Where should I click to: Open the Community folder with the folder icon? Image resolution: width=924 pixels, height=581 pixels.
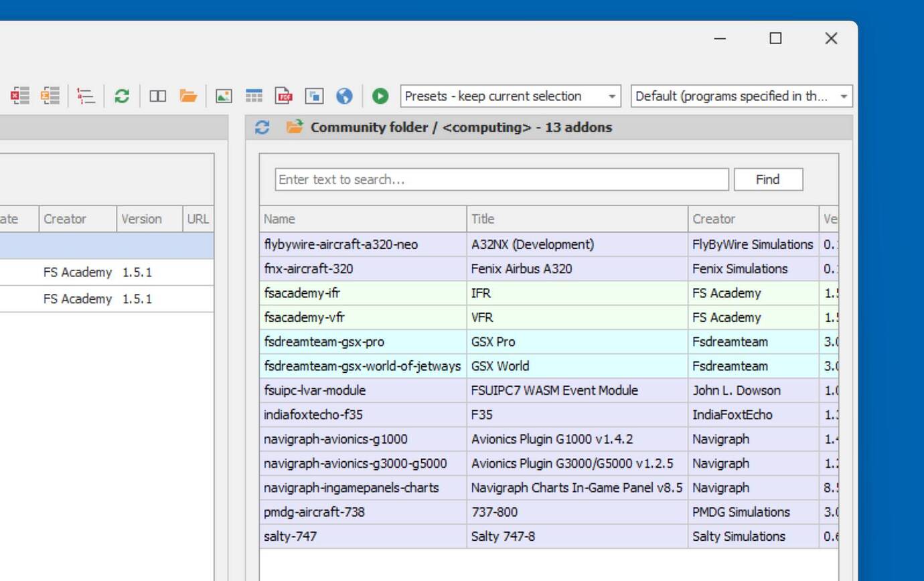click(295, 127)
